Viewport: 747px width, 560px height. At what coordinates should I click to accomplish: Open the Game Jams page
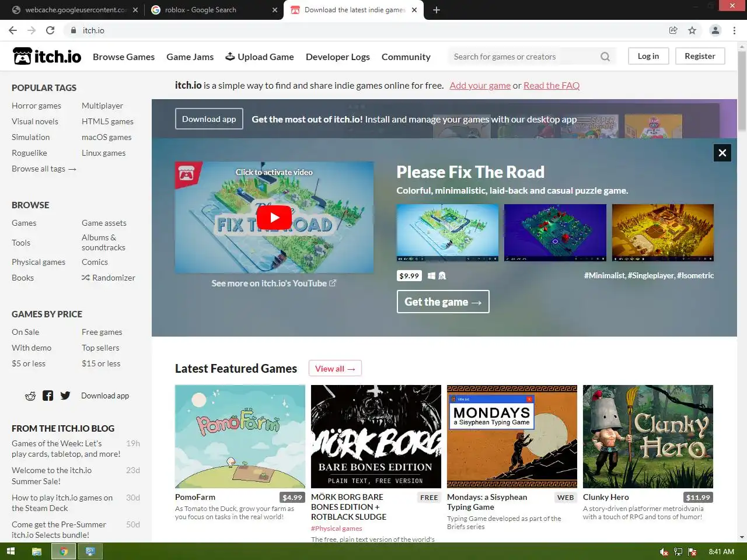pos(190,57)
